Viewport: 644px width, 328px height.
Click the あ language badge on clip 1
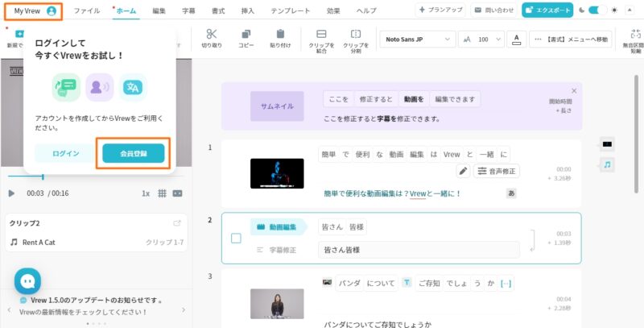pyautogui.click(x=511, y=193)
